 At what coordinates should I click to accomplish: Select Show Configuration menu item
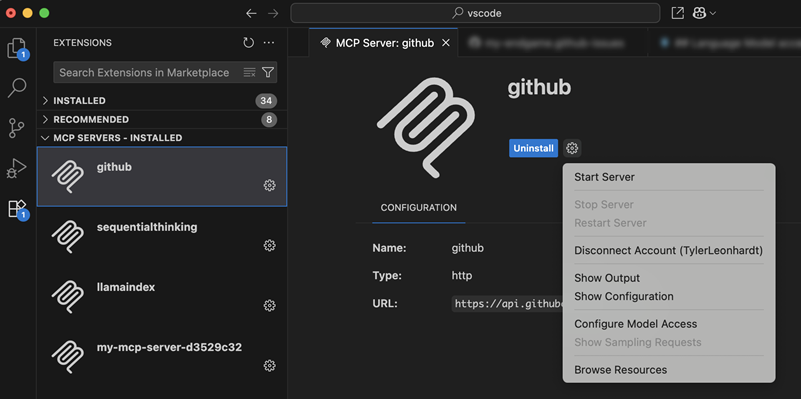click(669, 296)
